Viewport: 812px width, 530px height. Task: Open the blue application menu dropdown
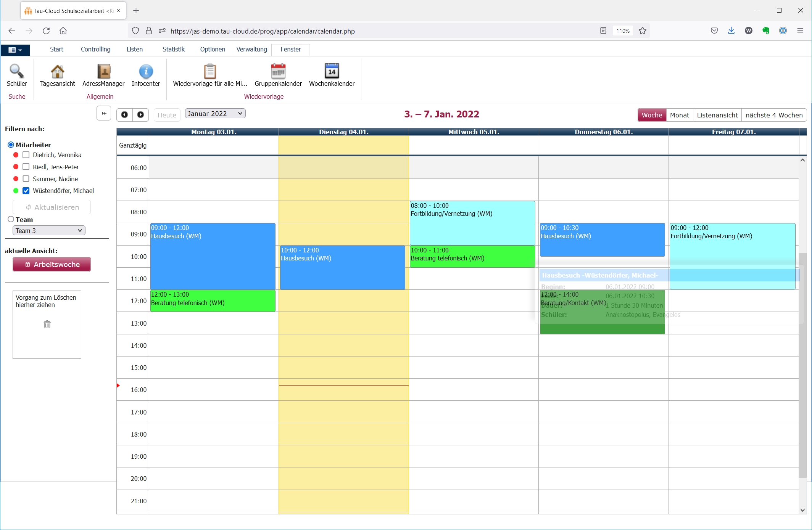[x=15, y=50]
